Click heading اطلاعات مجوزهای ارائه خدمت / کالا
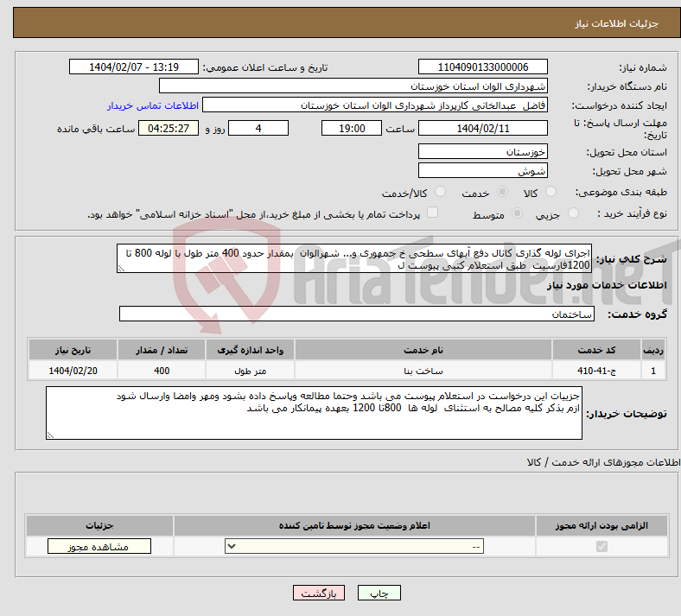 pos(603,462)
